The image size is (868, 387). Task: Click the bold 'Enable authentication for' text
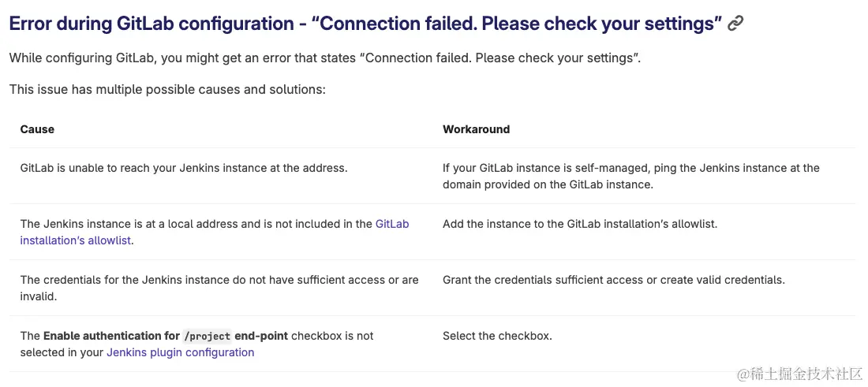(111, 336)
